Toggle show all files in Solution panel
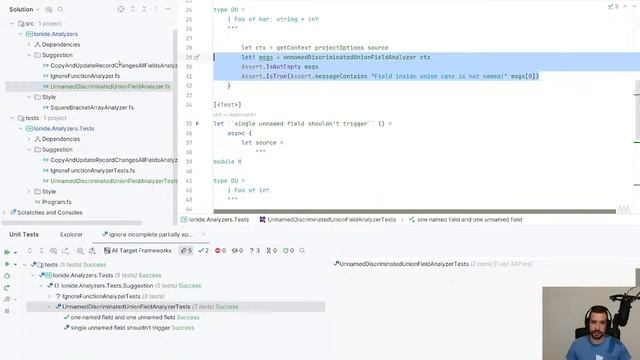The height and width of the screenshot is (360, 640). pyautogui.click(x=49, y=9)
